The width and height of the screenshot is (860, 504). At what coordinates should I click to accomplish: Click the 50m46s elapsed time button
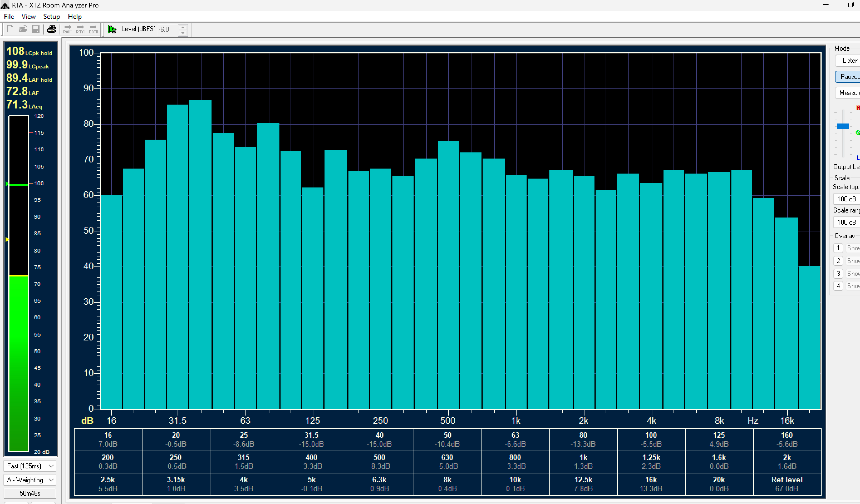pos(30,493)
